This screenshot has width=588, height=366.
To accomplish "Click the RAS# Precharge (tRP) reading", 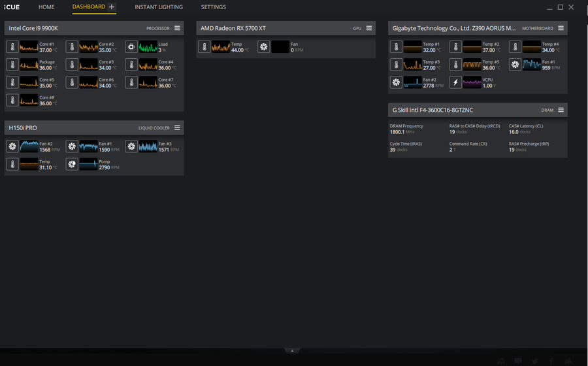I will click(x=517, y=150).
